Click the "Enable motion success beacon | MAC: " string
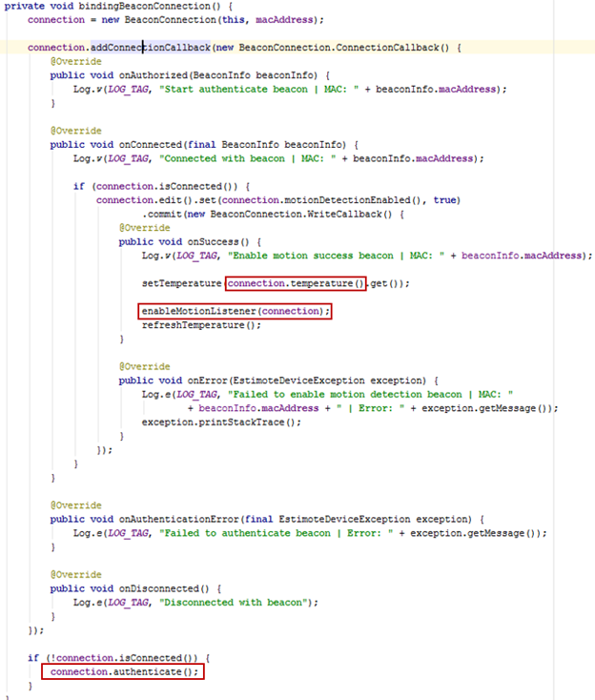The width and height of the screenshot is (595, 700). click(336, 256)
